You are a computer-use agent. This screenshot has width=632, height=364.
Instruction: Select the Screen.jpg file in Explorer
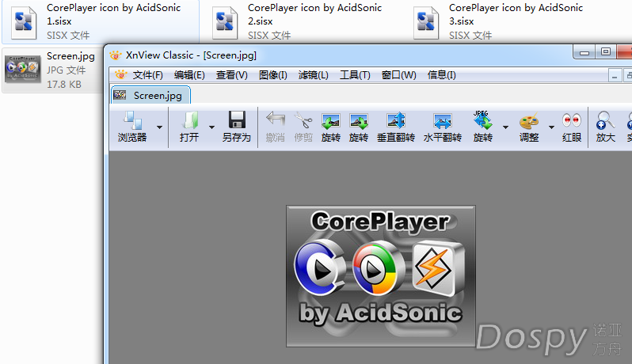click(x=52, y=70)
